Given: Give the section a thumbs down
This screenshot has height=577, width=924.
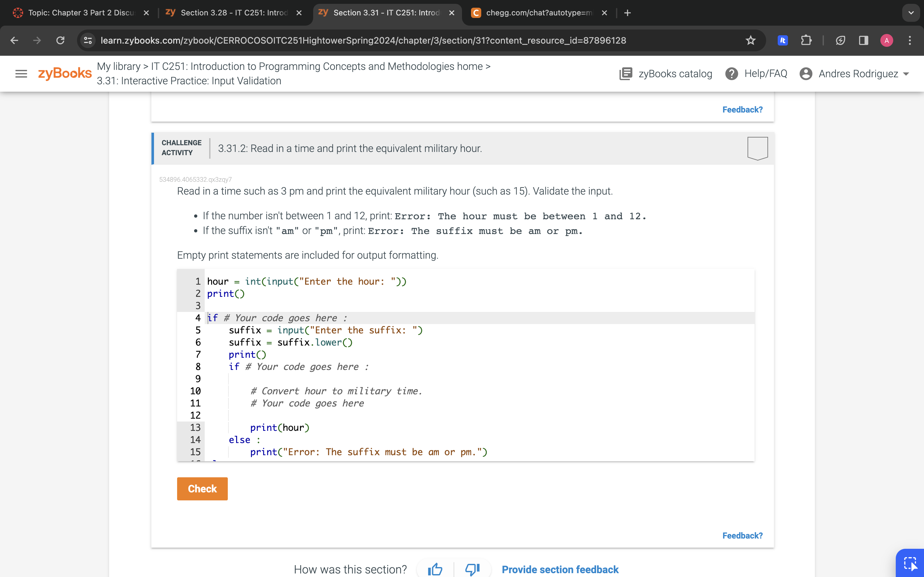Looking at the screenshot, I should 472,569.
